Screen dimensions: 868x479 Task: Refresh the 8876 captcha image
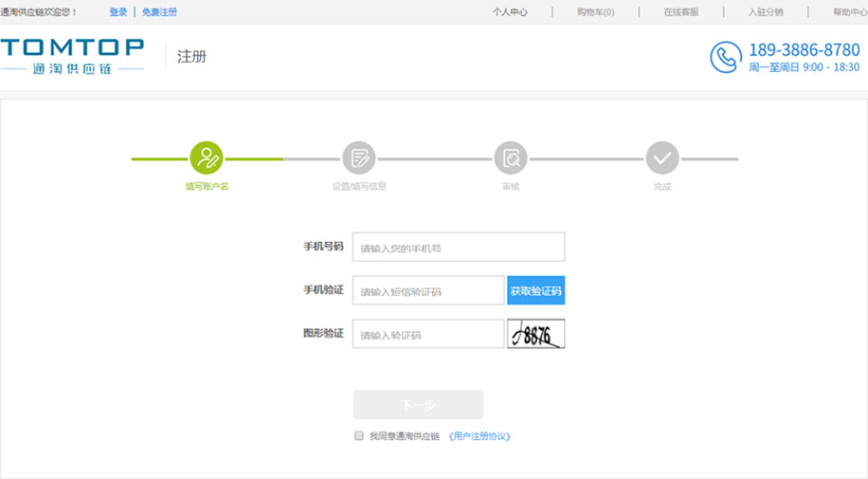coord(535,334)
